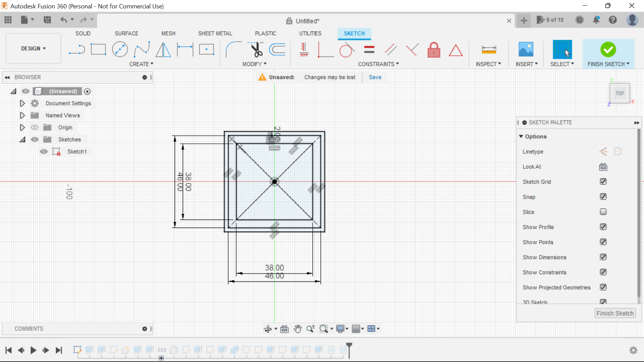The height and width of the screenshot is (362, 644).
Task: Open the Data Panel grid icon
Action: pyautogui.click(x=8, y=20)
